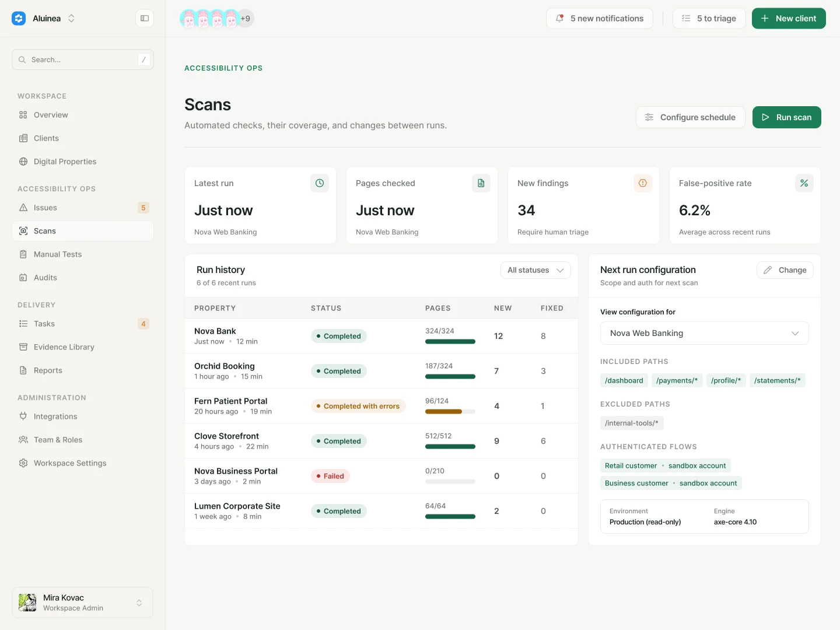Click the Lumen Corporate Site property name

point(237,506)
